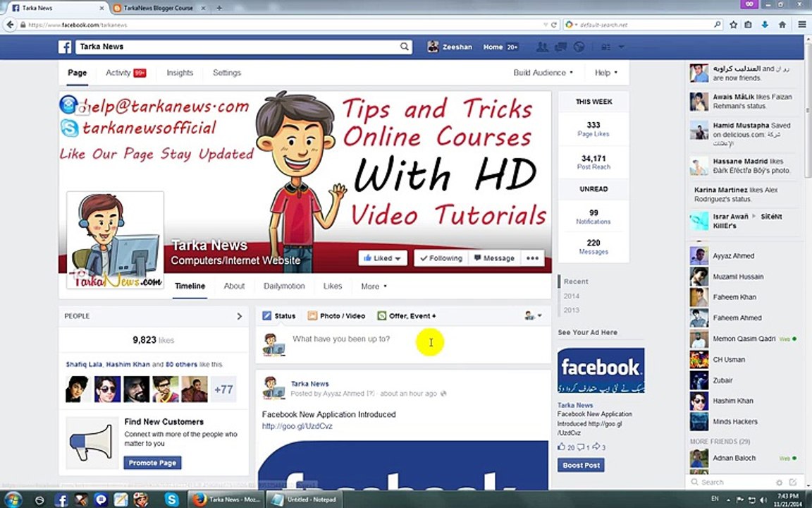Open +77 more people thumbnail
Viewport: 812px width, 508px height.
click(223, 389)
